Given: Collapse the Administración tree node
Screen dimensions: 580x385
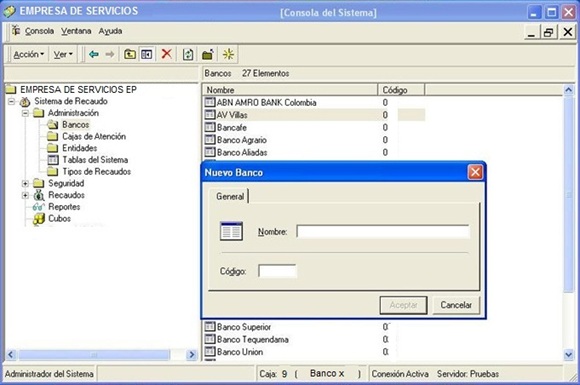Looking at the screenshot, I should pyautogui.click(x=25, y=113).
